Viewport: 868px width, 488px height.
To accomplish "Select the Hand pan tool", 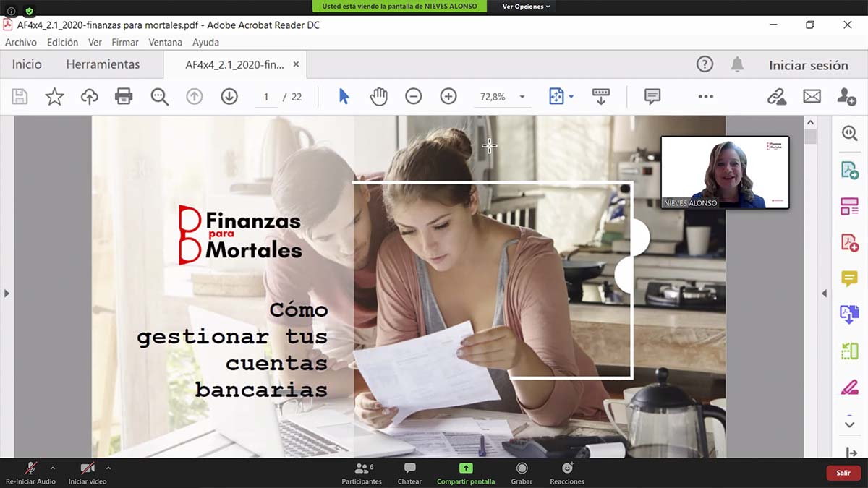I will [x=378, y=96].
